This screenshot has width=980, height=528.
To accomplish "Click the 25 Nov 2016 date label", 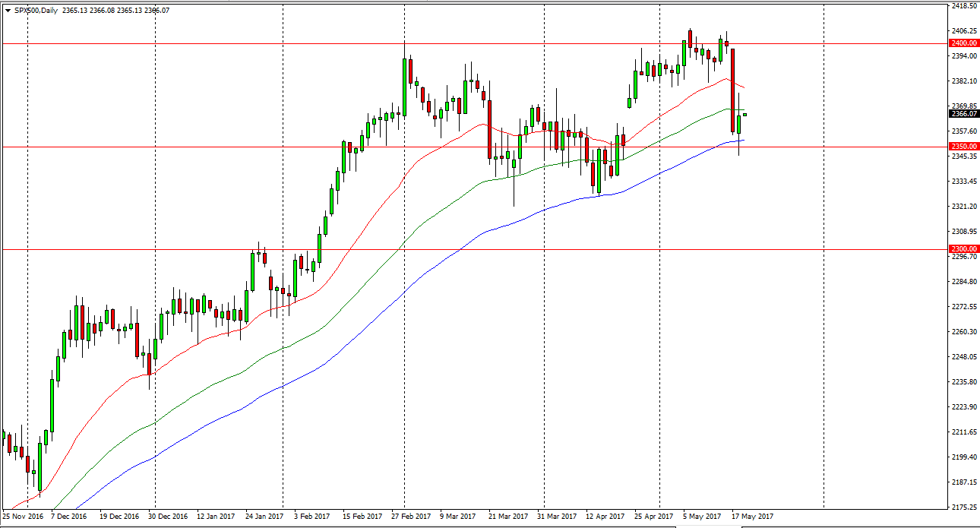I will point(21,516).
